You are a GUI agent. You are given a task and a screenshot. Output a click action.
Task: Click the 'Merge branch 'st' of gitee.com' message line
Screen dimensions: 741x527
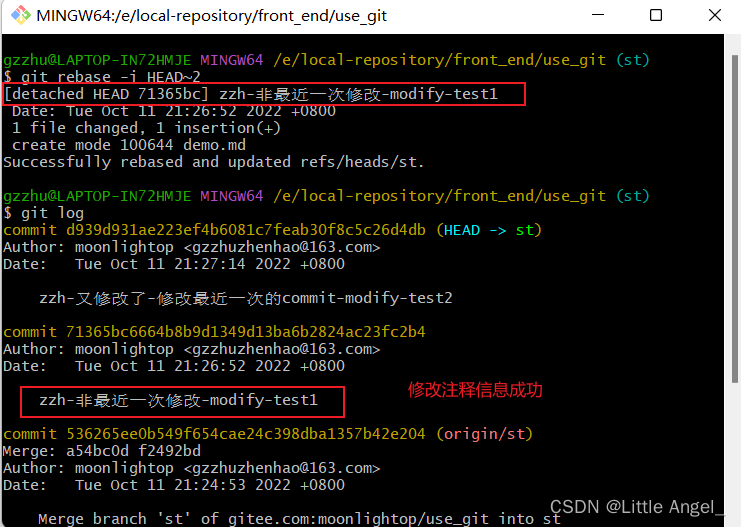[299, 519]
